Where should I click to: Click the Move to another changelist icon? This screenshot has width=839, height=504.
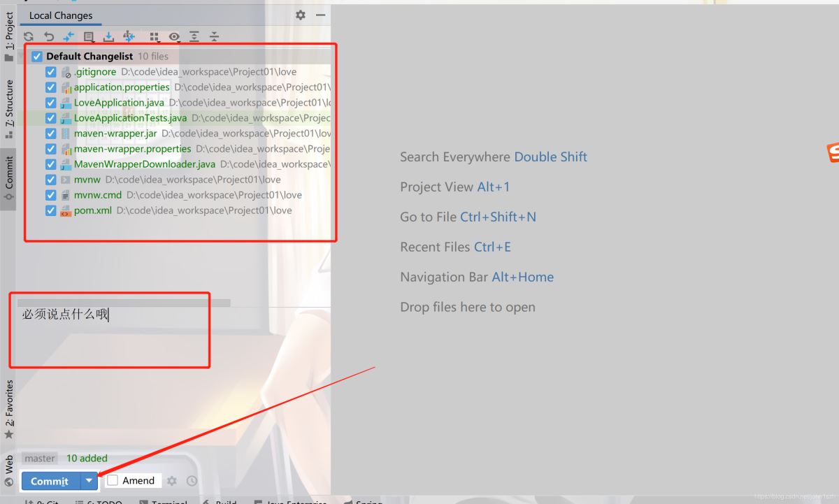(x=129, y=36)
